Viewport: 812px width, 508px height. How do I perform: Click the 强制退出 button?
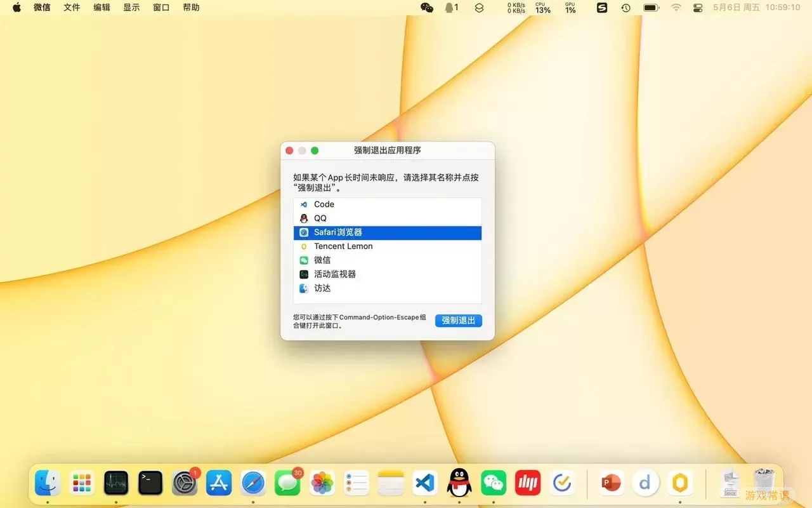pos(459,321)
